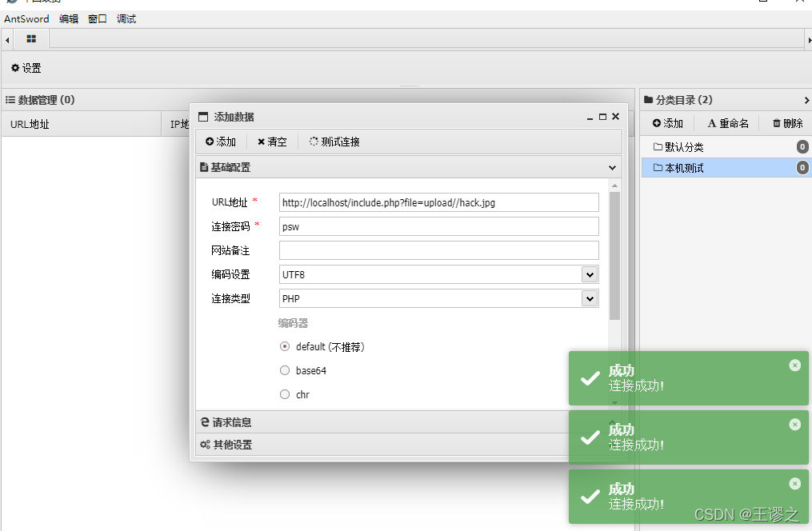Click the left tab scroll arrow
The height and width of the screenshot is (531, 812).
pos(7,40)
